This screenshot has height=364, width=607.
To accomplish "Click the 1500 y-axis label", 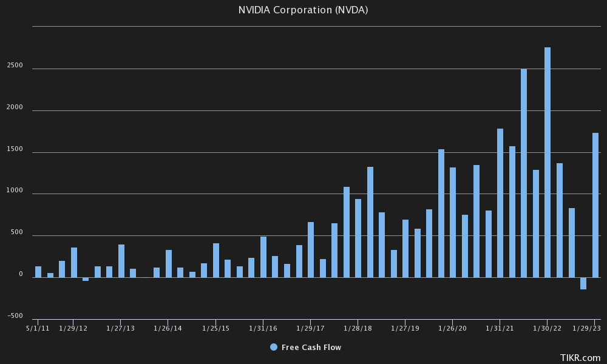I will [x=15, y=149].
